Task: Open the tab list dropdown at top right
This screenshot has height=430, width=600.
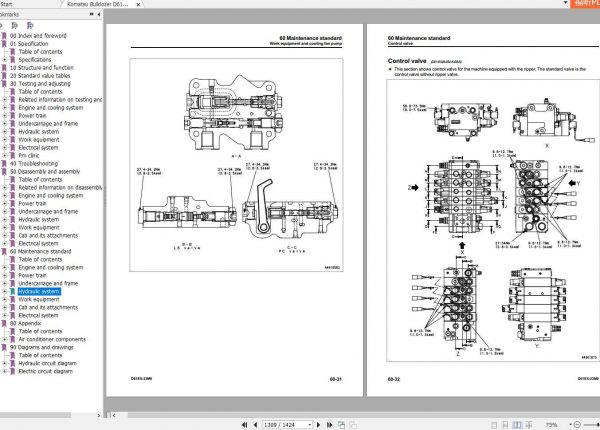Action: (x=565, y=3)
